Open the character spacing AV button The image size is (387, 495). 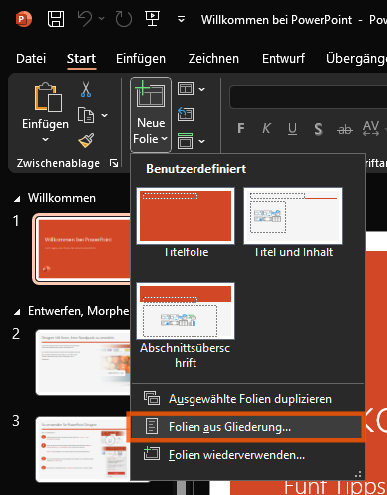tap(371, 128)
